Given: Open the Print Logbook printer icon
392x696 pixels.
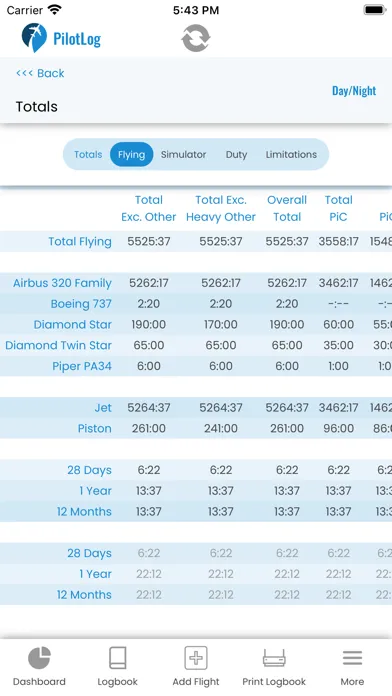Looking at the screenshot, I should pos(274,658).
